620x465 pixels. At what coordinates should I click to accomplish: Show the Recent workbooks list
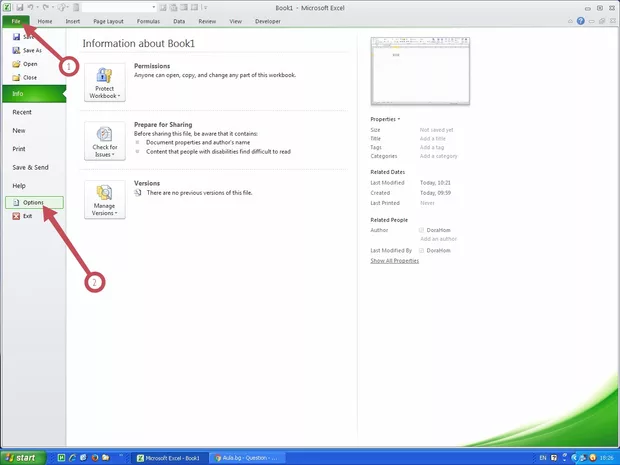click(x=22, y=112)
